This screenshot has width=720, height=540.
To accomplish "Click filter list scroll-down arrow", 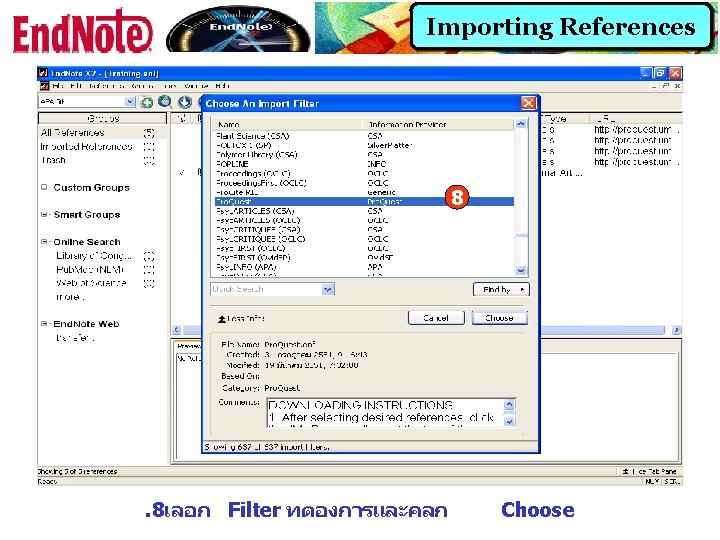I will [521, 270].
